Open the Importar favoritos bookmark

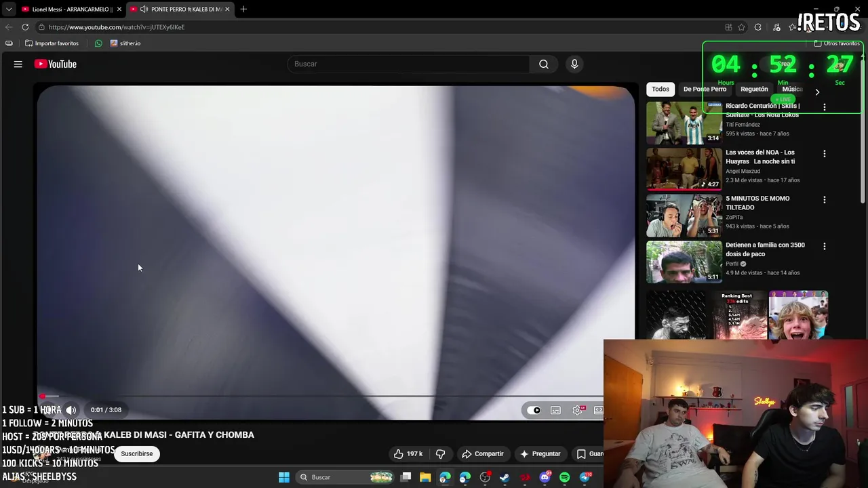(x=52, y=43)
